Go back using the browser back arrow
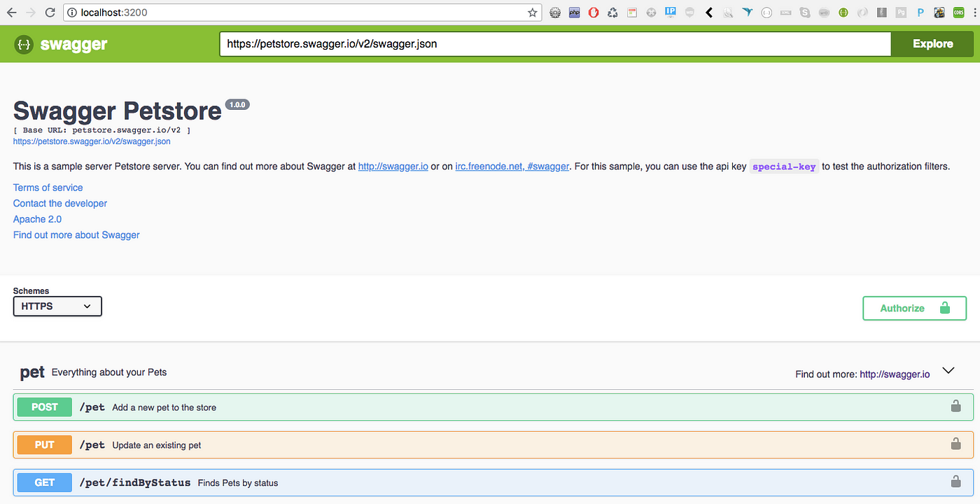Viewport: 980px width, 504px height. [11, 13]
